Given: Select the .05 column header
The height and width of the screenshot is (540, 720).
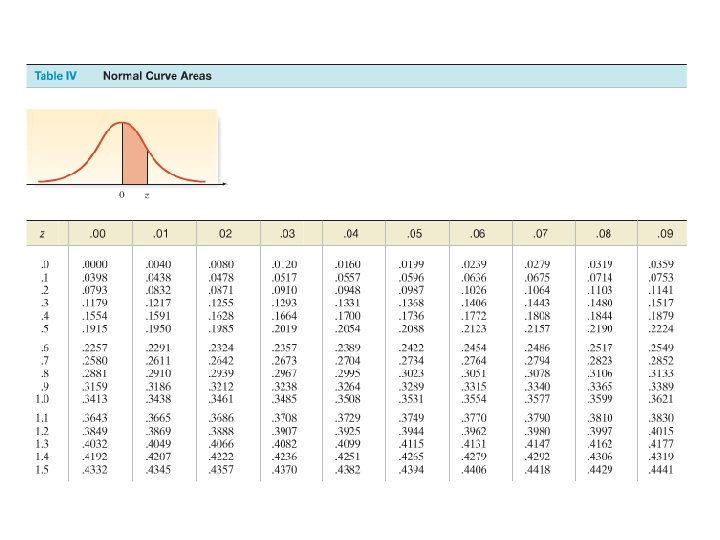Looking at the screenshot, I should tap(414, 234).
